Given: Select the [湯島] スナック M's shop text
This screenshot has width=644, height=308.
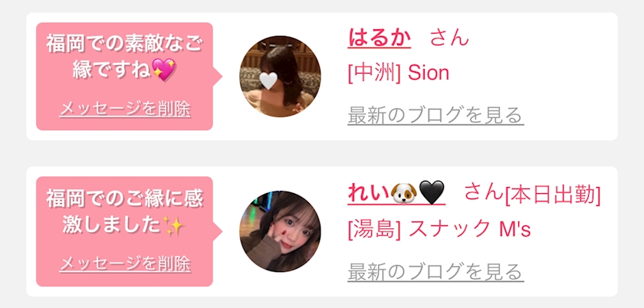Looking at the screenshot, I should pos(439,229).
